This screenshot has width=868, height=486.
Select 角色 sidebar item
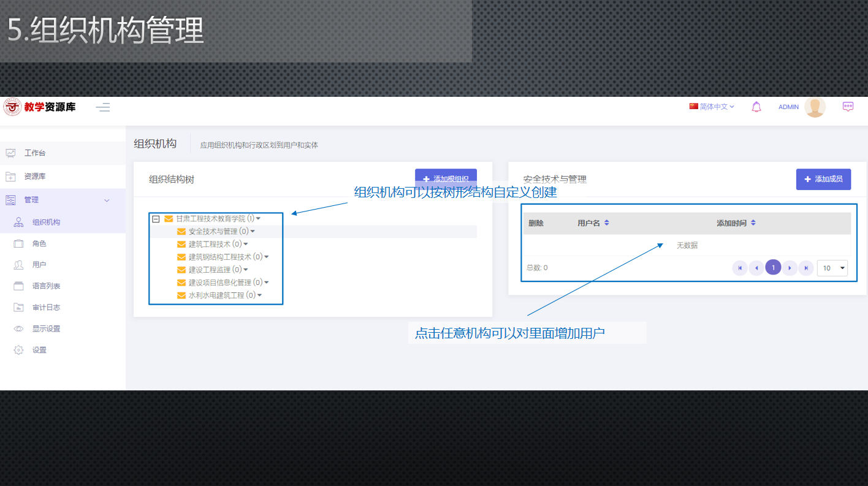click(63, 244)
